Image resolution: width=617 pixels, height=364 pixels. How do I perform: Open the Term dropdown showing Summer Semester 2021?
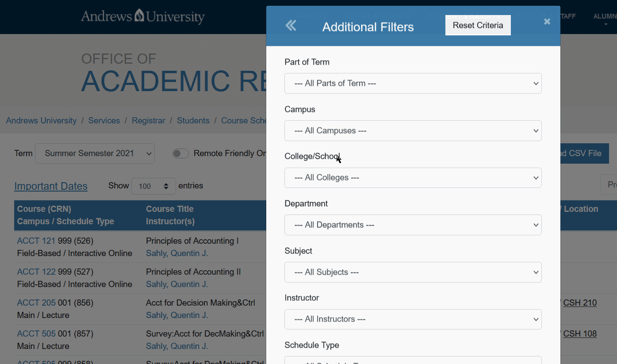(95, 153)
